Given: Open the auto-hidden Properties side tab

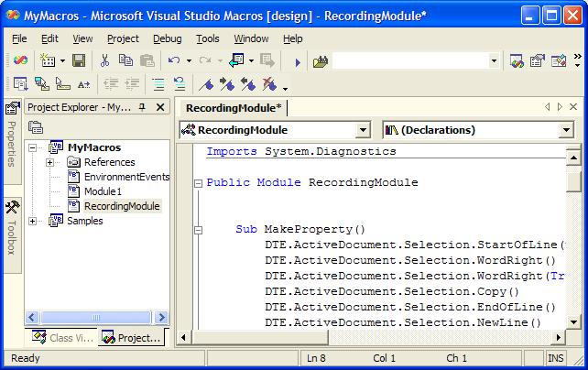Looking at the screenshot, I should point(12,142).
